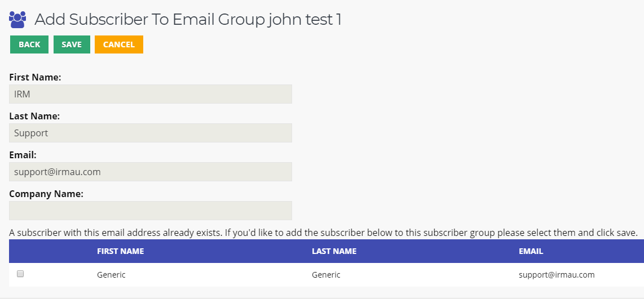This screenshot has height=299, width=644.
Task: Click the subscriber already exists notice text
Action: click(323, 233)
